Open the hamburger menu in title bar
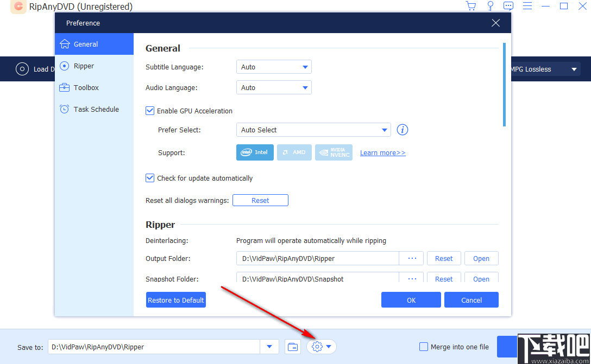The image size is (591, 364). click(x=527, y=5)
